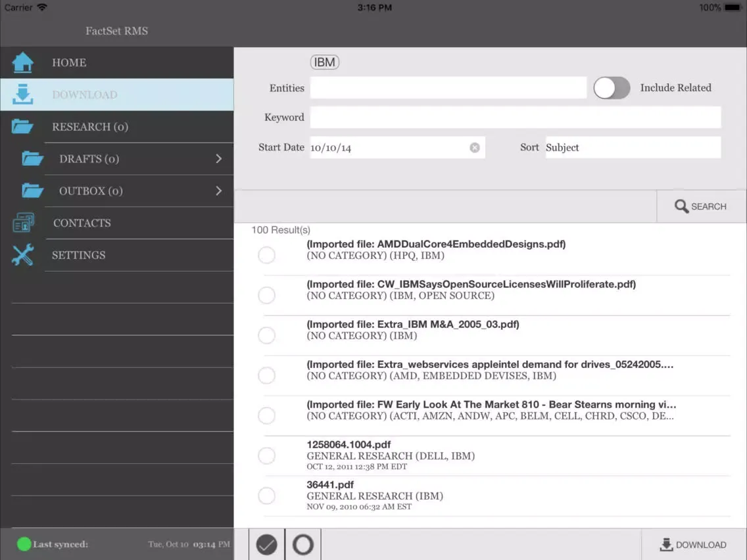Select radio for Extra_webservices appleintel file
747x560 pixels.
tap(266, 375)
